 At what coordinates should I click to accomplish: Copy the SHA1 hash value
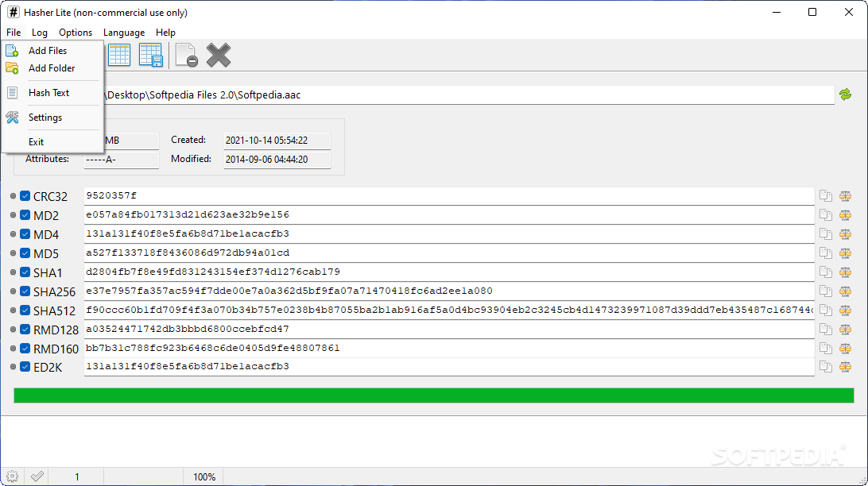826,272
